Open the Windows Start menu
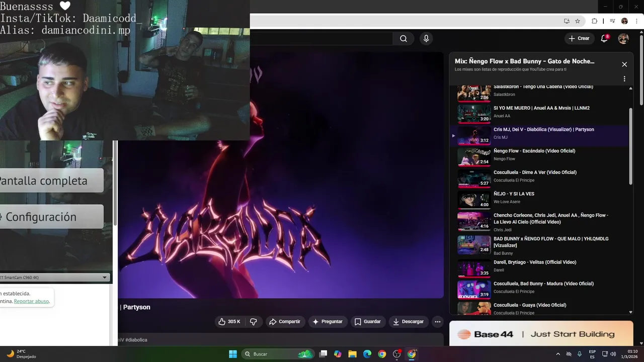644x362 pixels. (x=233, y=354)
